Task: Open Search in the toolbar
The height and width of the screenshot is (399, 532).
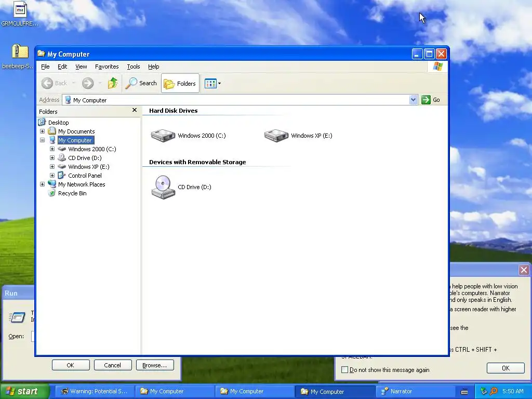Action: pyautogui.click(x=141, y=83)
